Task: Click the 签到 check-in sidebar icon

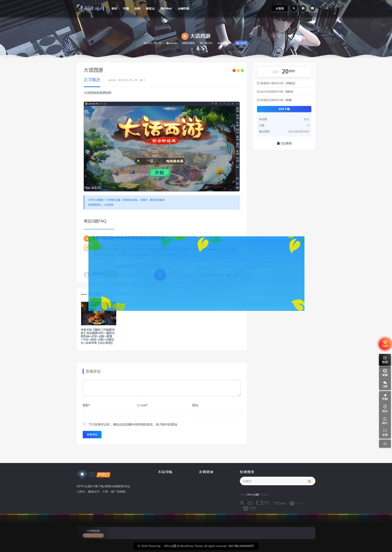Action: 385,360
